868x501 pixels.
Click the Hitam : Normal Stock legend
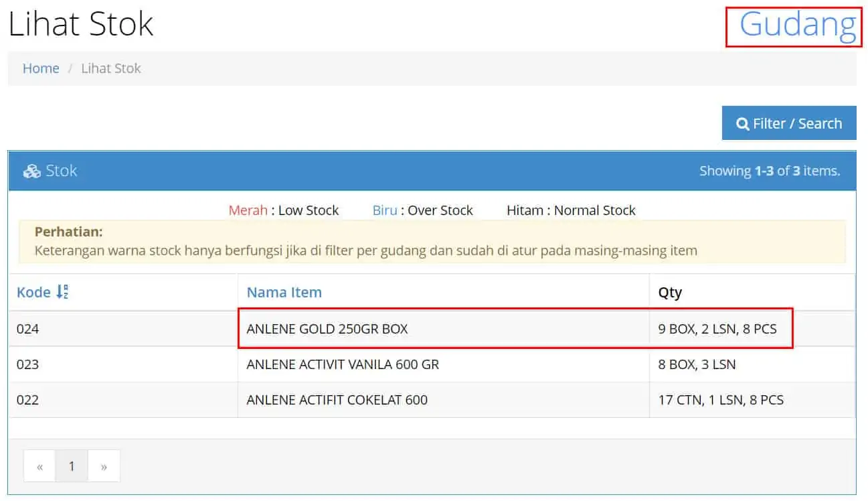tap(571, 210)
